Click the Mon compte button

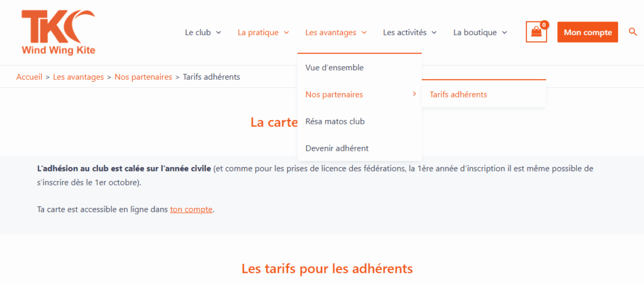click(x=587, y=32)
